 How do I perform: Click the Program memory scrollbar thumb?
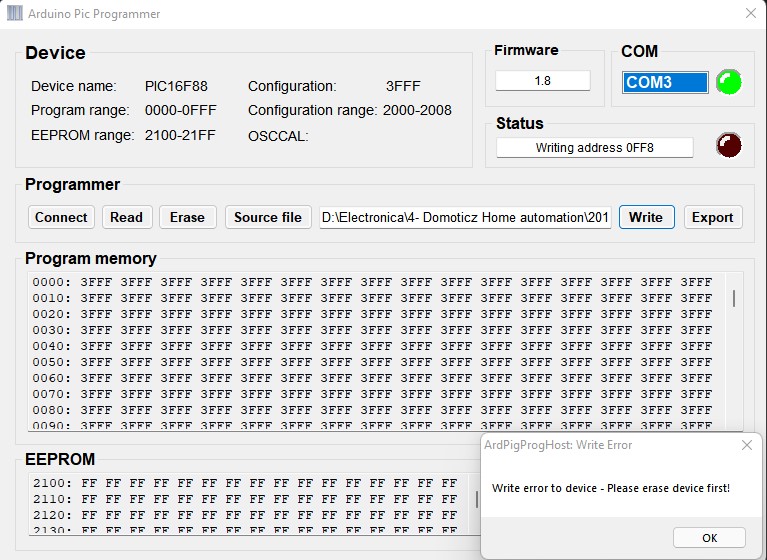coord(734,298)
